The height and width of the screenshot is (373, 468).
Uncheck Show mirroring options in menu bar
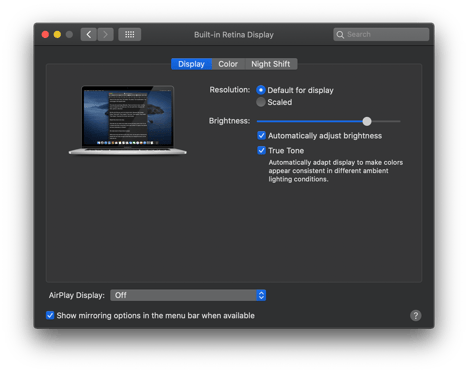coord(50,315)
